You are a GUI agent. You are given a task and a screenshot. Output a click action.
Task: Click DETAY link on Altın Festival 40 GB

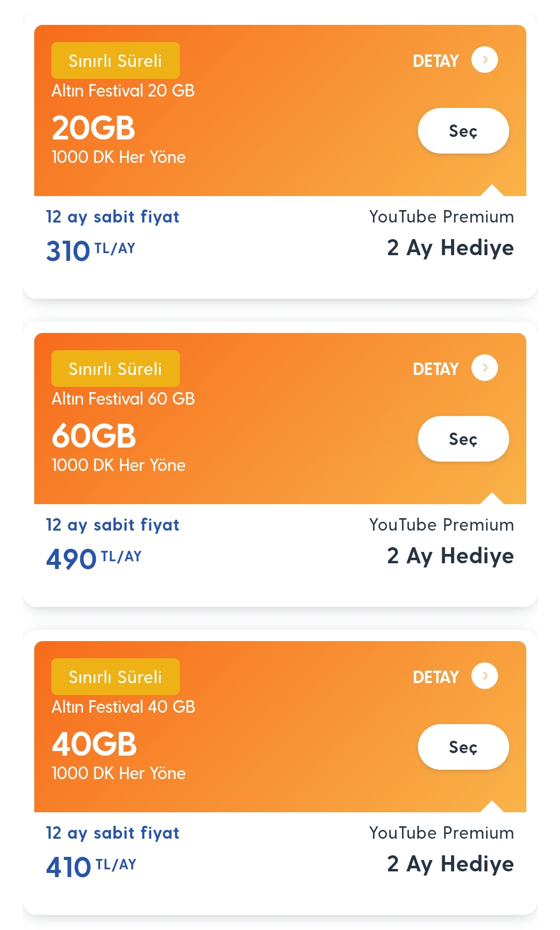tap(436, 677)
